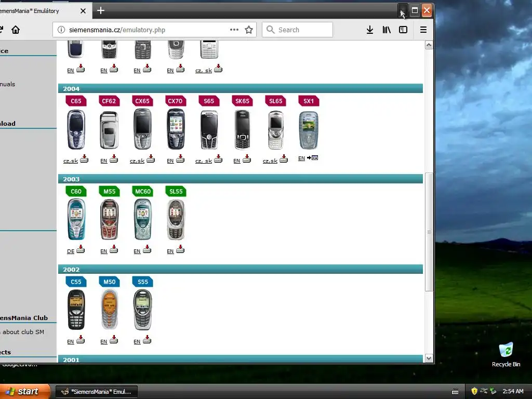Download the CX70 emulator icon
532x399 pixels.
click(x=180, y=158)
